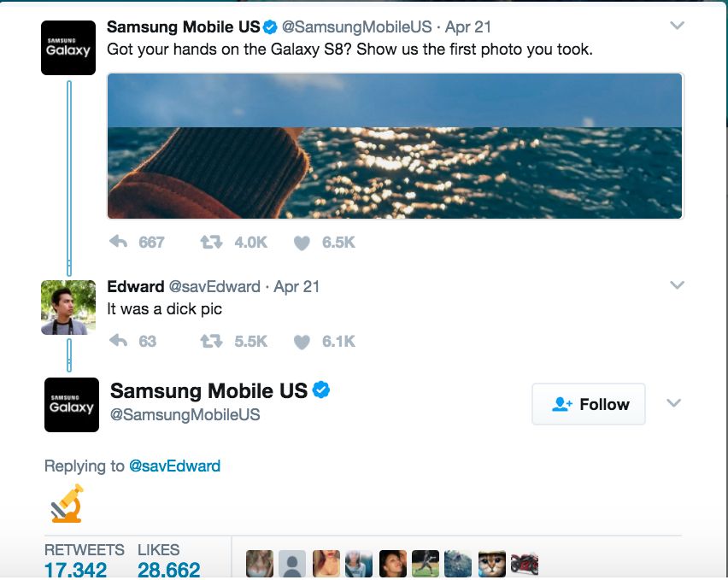This screenshot has width=728, height=580.
Task: Open the dropdown on the Samsung tweet
Action: pos(675,26)
